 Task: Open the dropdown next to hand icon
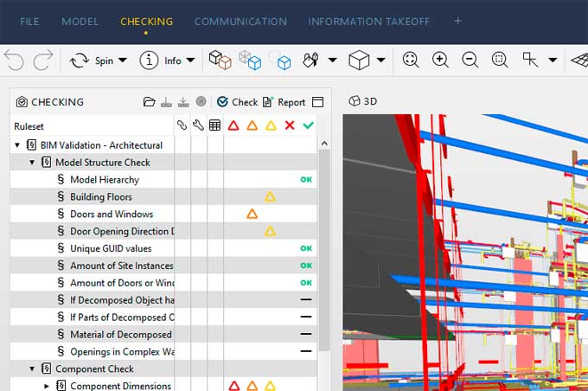click(332, 60)
